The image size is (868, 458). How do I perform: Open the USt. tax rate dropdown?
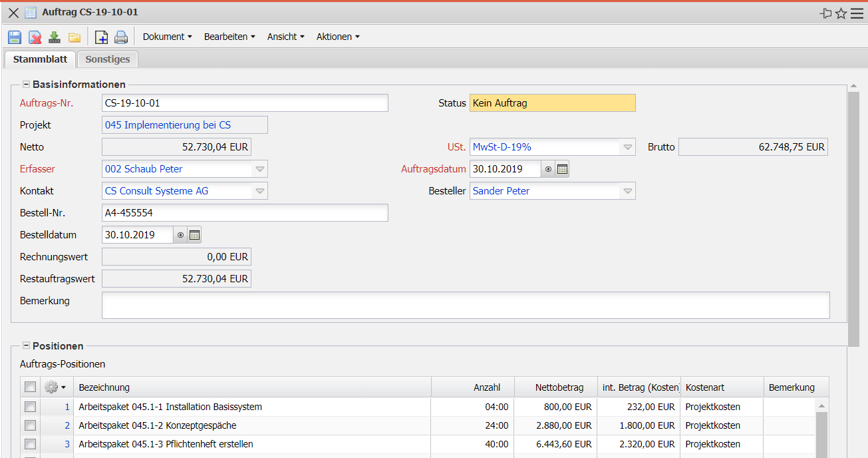pyautogui.click(x=627, y=147)
